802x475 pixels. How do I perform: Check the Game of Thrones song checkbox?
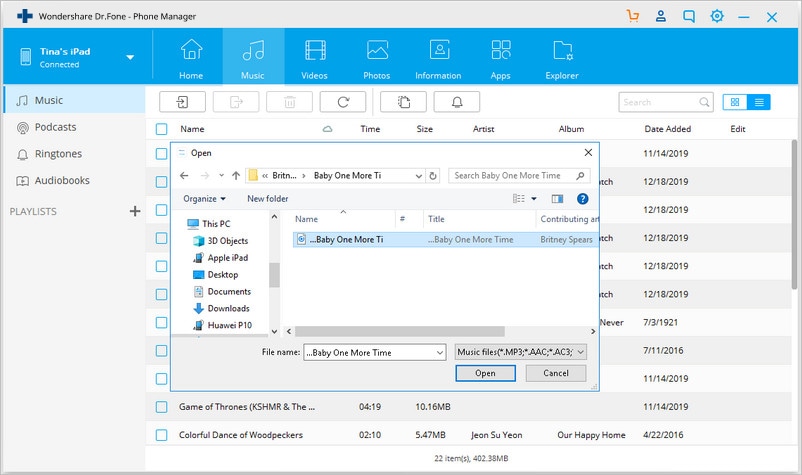point(162,407)
